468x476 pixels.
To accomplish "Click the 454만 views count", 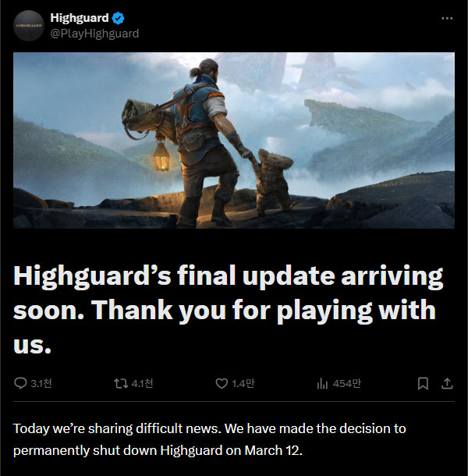I will click(x=347, y=383).
